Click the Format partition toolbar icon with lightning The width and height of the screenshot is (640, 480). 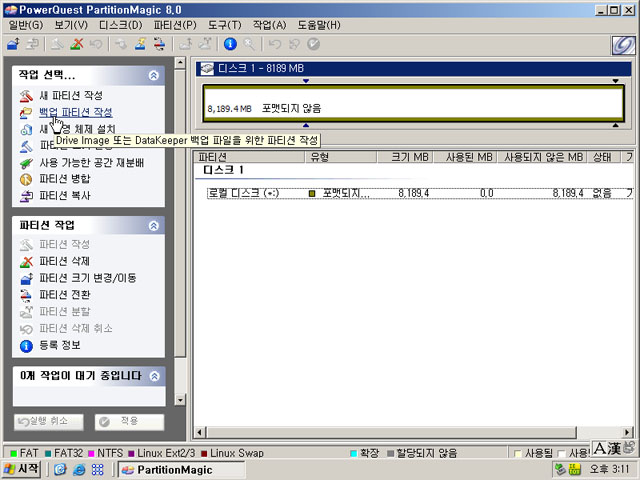pos(140,44)
